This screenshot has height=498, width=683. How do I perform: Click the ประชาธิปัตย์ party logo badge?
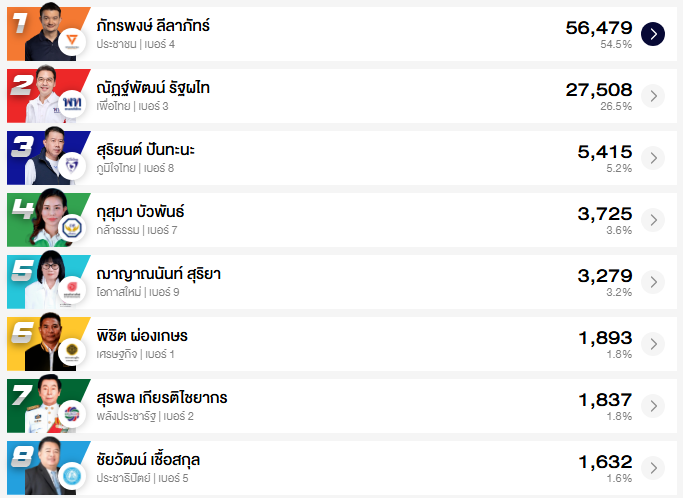[72, 477]
